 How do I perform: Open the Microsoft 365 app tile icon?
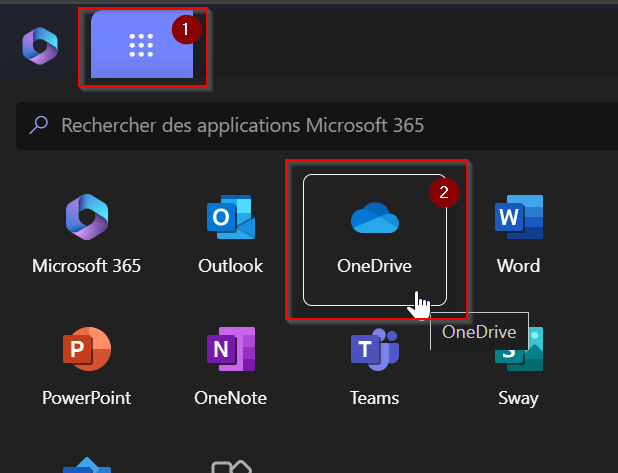click(x=86, y=219)
